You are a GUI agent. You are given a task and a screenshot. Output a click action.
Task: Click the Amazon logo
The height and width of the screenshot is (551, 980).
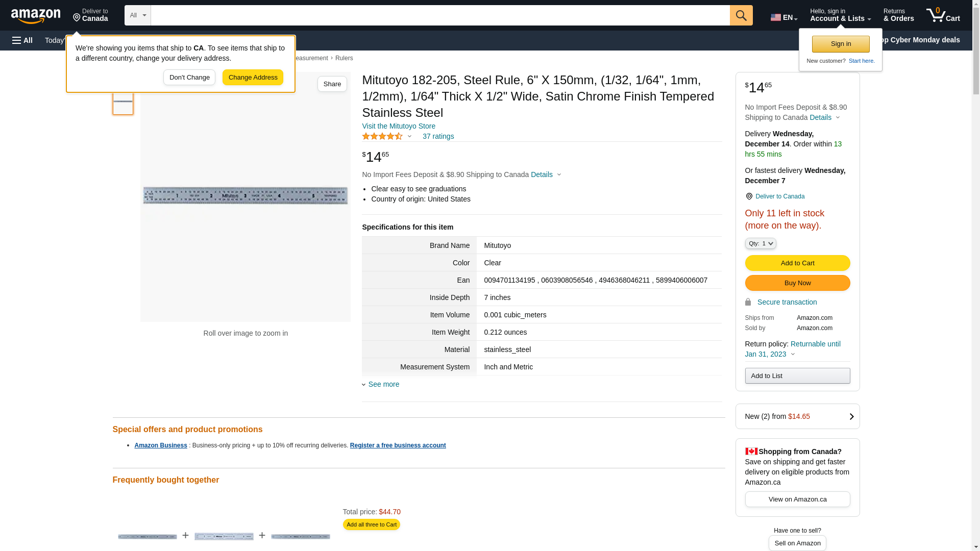pyautogui.click(x=36, y=16)
